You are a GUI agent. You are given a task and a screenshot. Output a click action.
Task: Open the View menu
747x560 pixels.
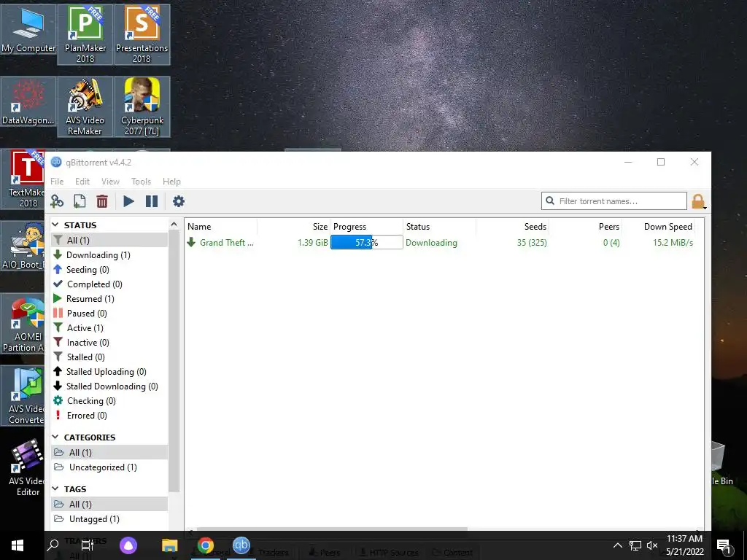pyautogui.click(x=110, y=182)
